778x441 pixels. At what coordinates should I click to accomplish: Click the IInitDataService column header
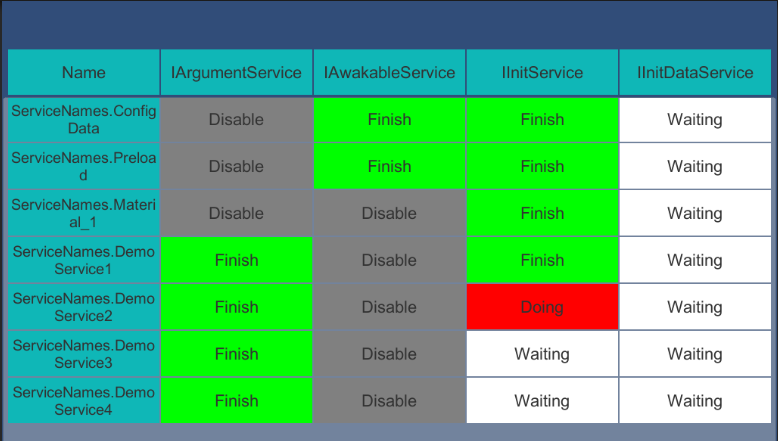695,72
